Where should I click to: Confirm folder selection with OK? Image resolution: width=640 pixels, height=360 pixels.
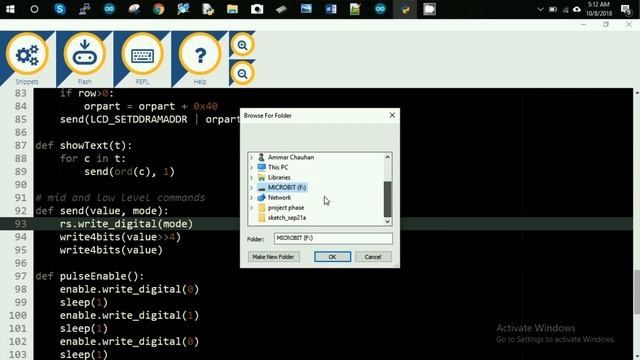click(332, 257)
